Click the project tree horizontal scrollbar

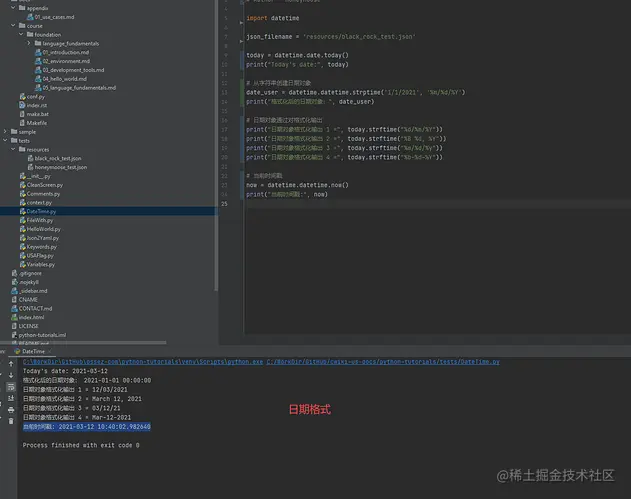(x=84, y=343)
